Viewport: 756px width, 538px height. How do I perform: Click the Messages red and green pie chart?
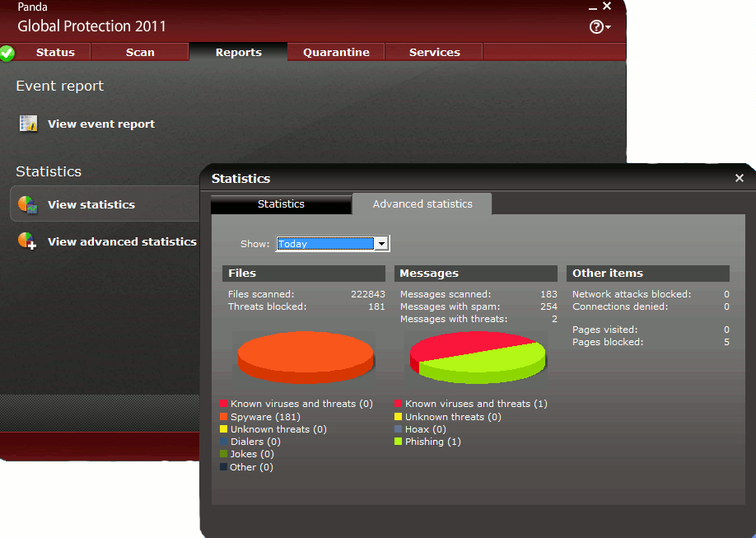[x=478, y=357]
